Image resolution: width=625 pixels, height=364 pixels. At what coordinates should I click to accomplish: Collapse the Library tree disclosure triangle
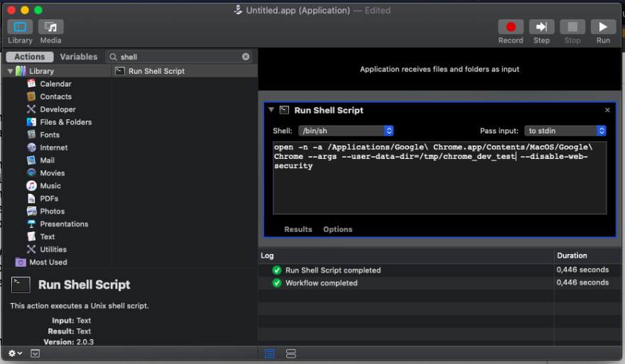pos(11,71)
